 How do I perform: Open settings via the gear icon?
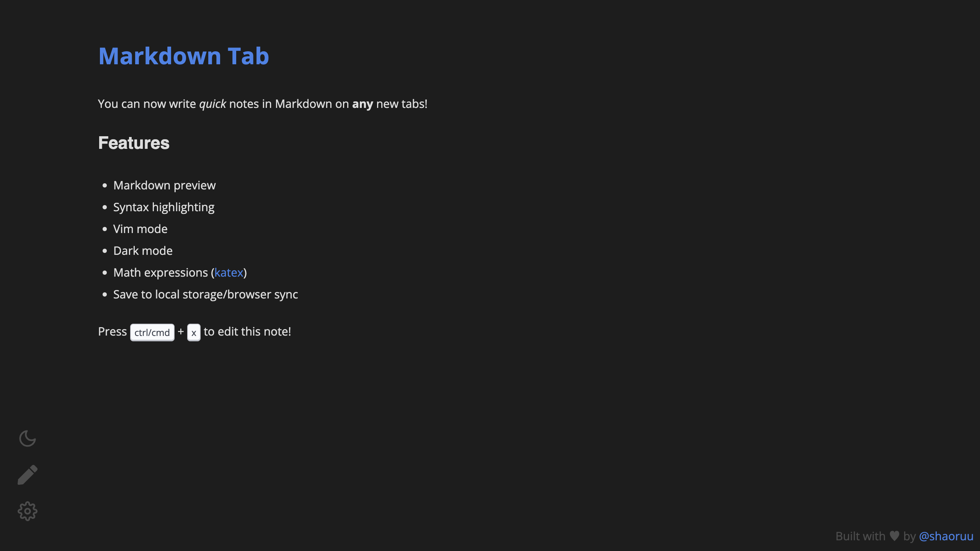[x=28, y=511]
